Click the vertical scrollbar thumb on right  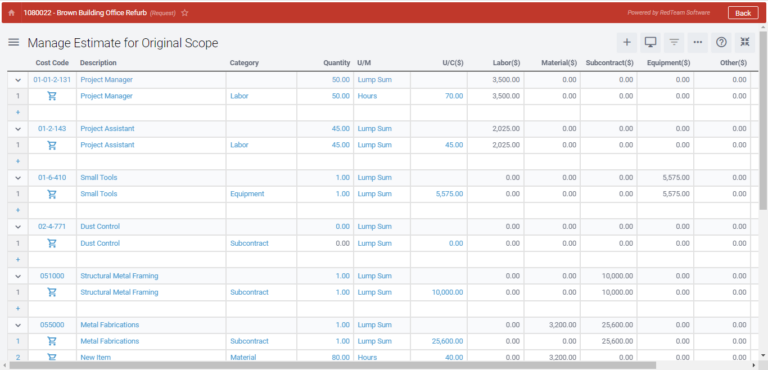click(x=763, y=120)
